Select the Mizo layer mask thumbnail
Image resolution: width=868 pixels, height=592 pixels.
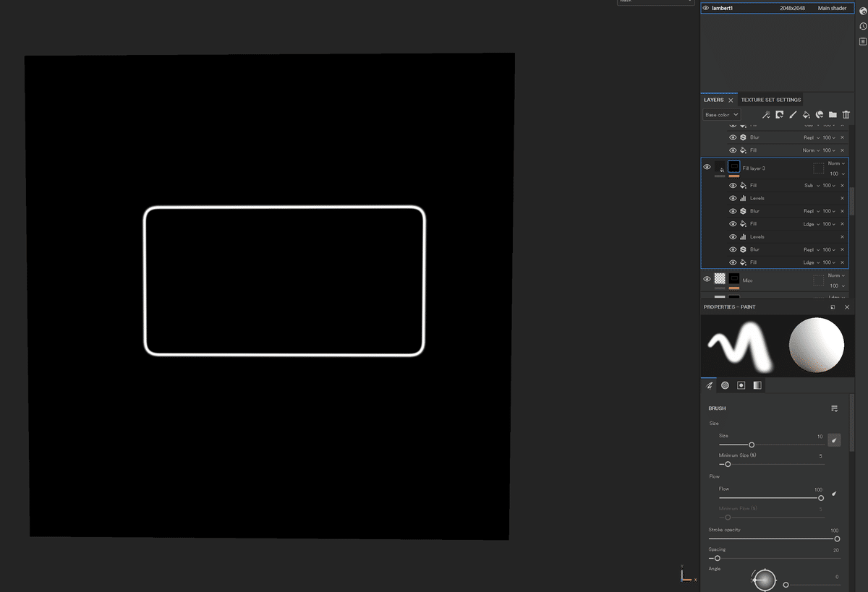(734, 278)
